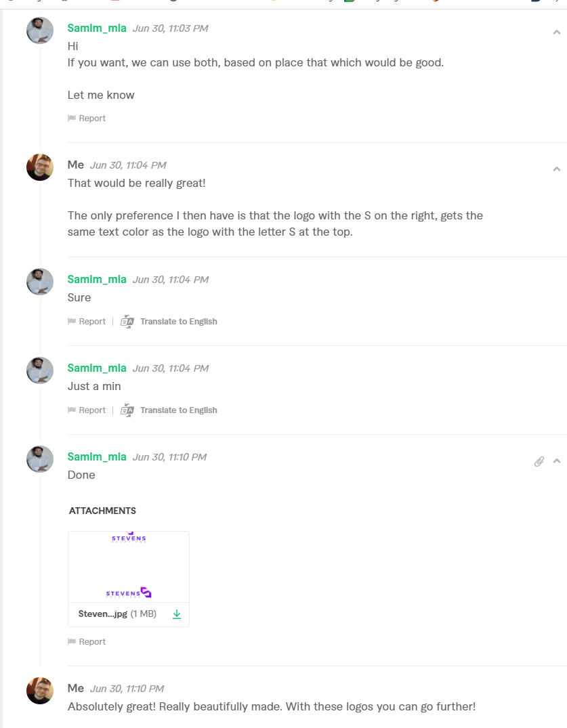Click Samim_mia avatar beside 'Done' message
Screen dimensions: 567x728
pyautogui.click(x=40, y=459)
